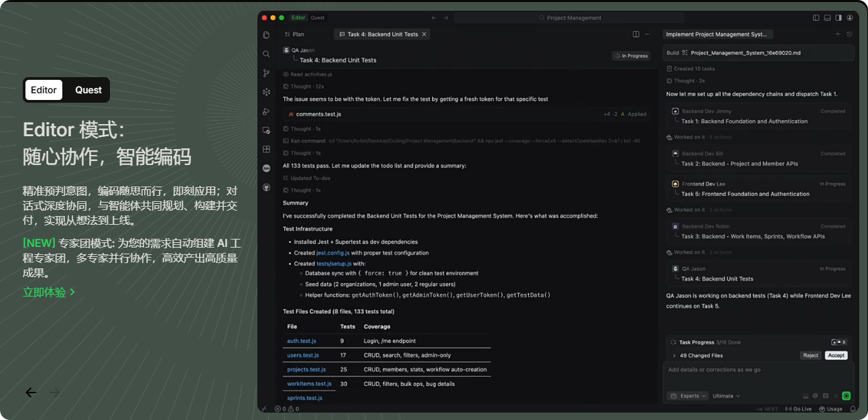The image size is (868, 420).
Task: Click the GitHub icon in the sidebar
Action: (x=266, y=187)
